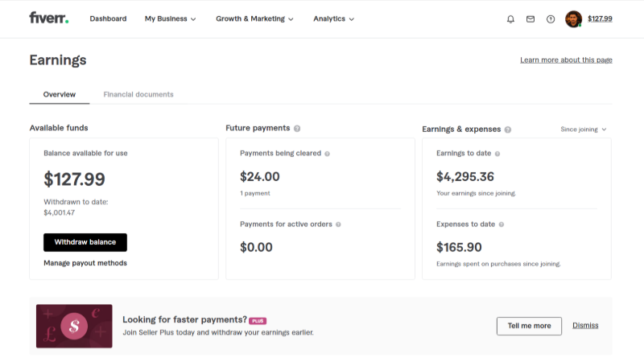The width and height of the screenshot is (644, 362).
Task: Click Earnings to date info icon
Action: [497, 154]
